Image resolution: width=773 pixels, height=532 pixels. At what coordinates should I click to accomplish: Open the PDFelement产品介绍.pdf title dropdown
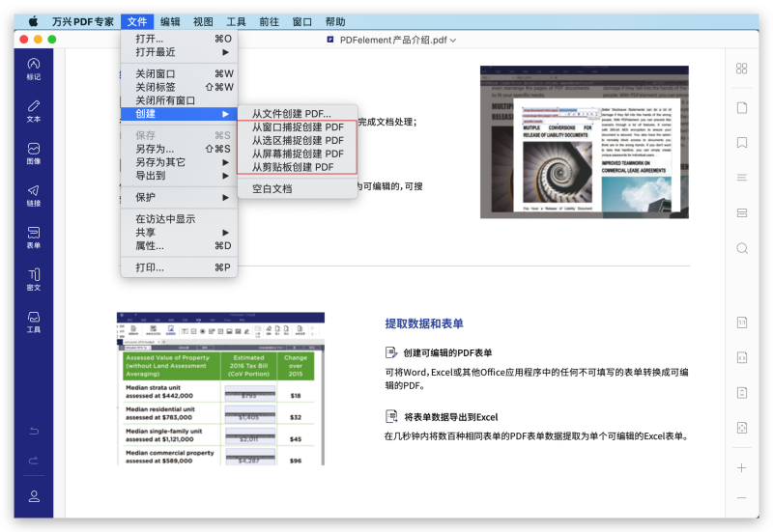click(x=391, y=40)
